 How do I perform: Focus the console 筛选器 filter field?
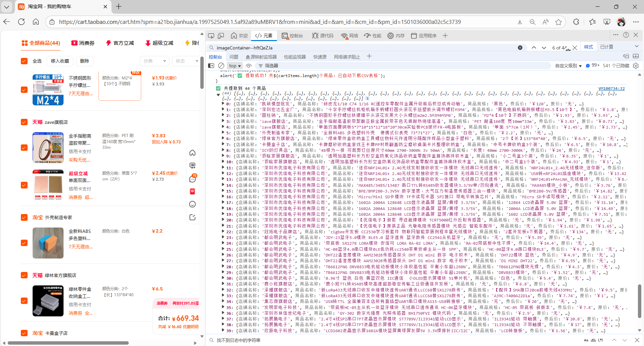click(403, 66)
